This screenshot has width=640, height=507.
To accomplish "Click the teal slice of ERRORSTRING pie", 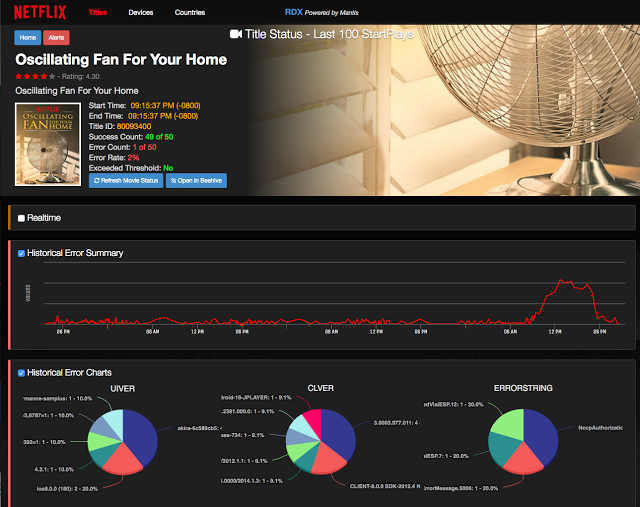I will pos(503,449).
